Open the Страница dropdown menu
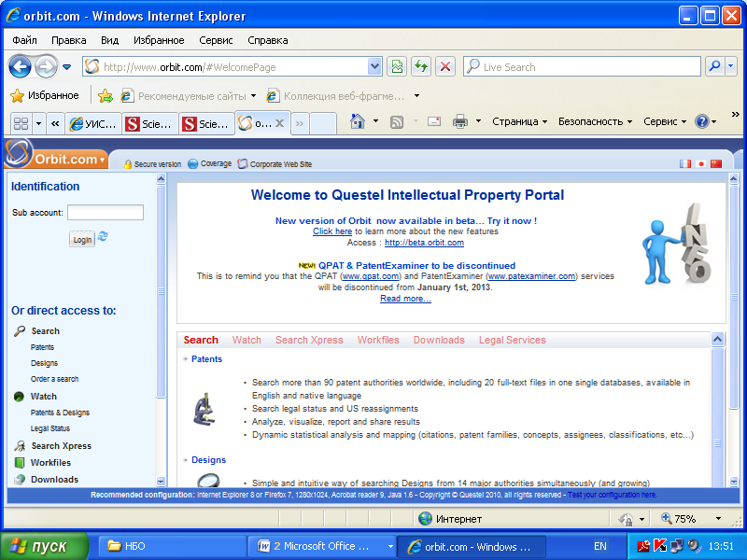Viewport: 747px width, 560px height. coord(520,122)
